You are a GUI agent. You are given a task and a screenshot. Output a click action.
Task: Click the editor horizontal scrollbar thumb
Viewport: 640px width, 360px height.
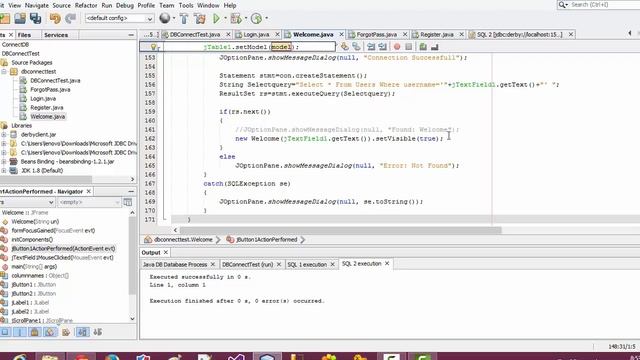click(341, 230)
